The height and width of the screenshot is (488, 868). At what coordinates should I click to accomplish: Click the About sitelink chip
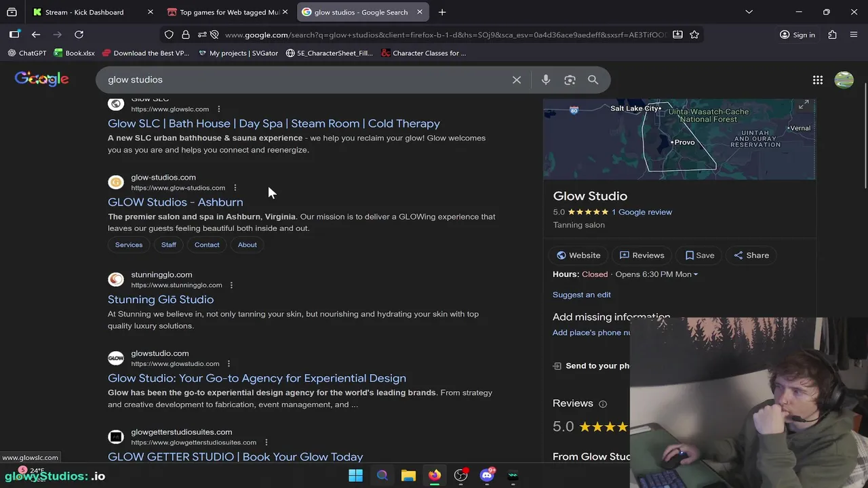[248, 245]
